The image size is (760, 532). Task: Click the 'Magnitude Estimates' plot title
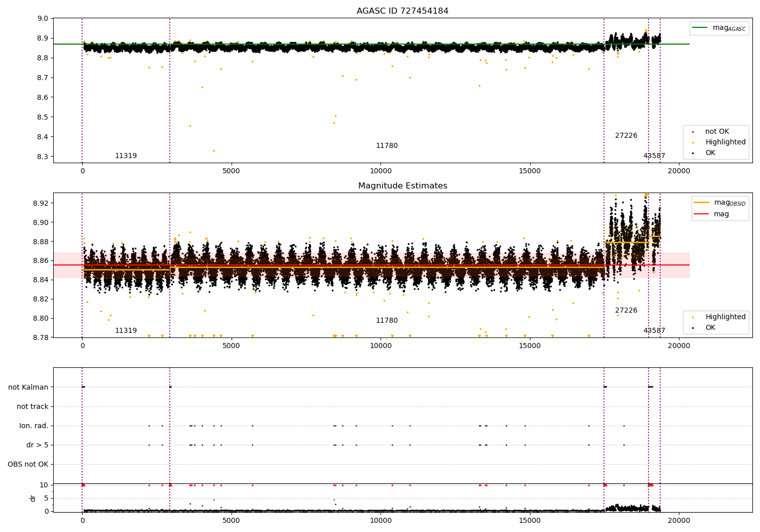point(402,186)
